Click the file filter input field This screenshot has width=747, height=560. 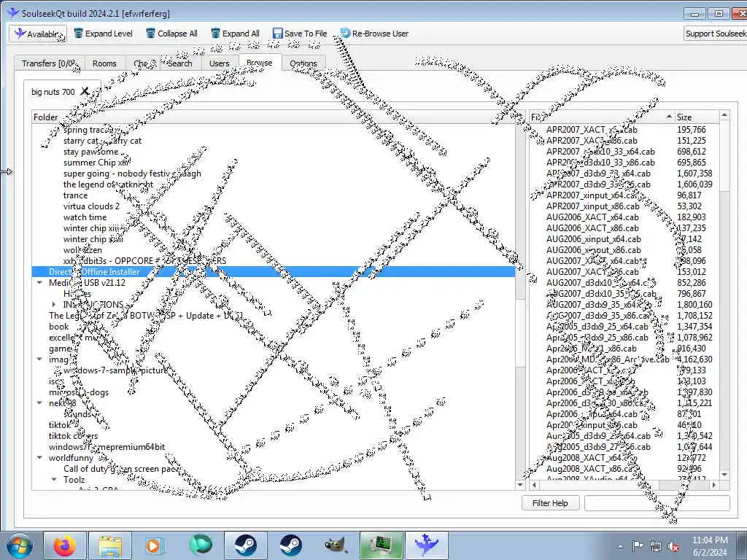click(657, 503)
